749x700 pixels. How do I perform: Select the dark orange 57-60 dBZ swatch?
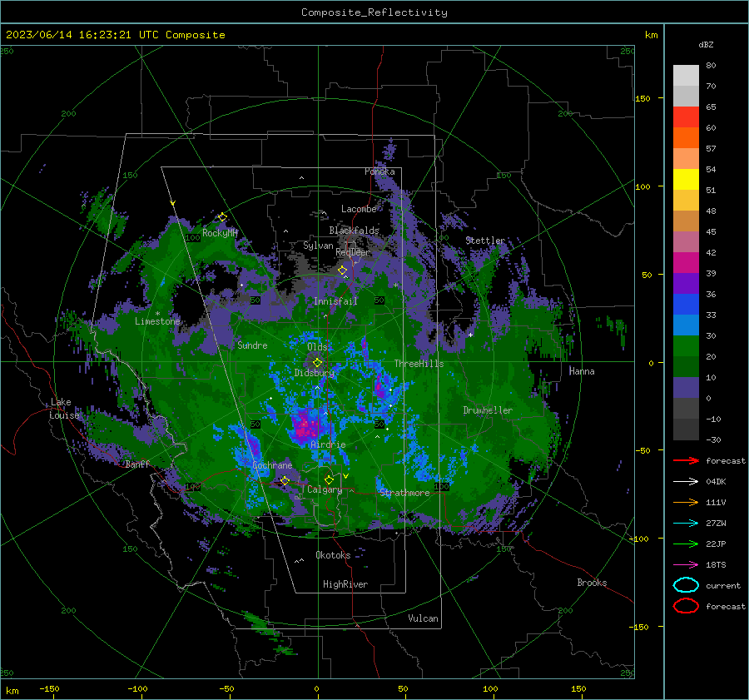[x=686, y=138]
